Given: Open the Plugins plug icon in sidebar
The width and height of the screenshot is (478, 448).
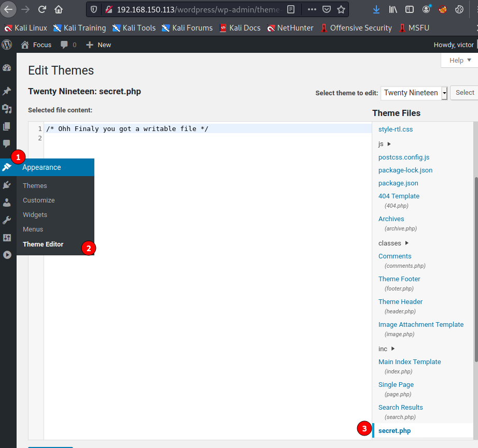Looking at the screenshot, I should point(7,185).
